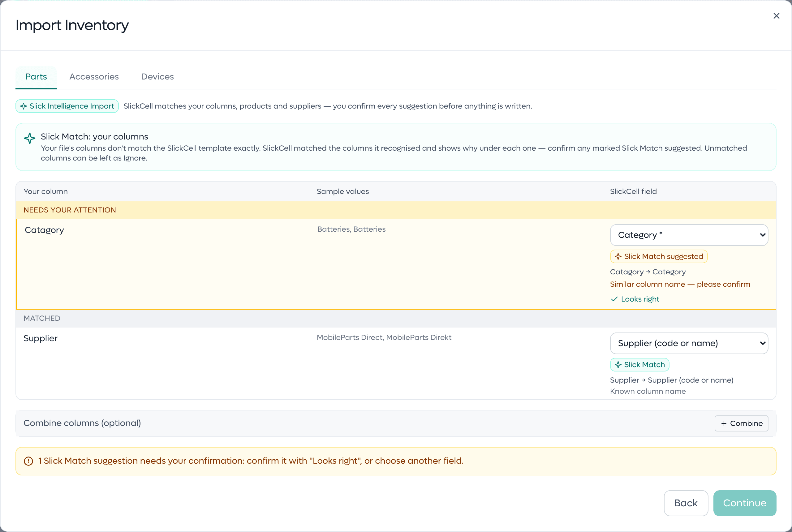This screenshot has width=792, height=532.
Task: Click the 'Catagory → Category' mapping text
Action: 648,272
